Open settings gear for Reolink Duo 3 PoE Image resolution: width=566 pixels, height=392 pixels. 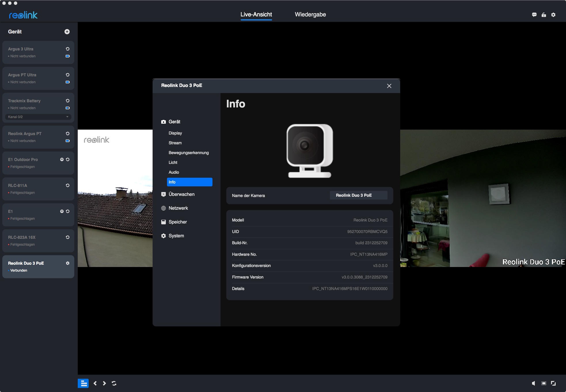click(x=68, y=263)
